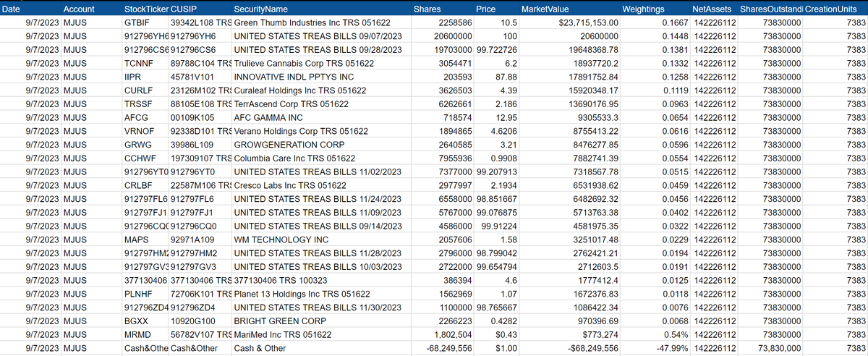Click the Shares column header
Screen dimensions: 868x356
(427, 9)
